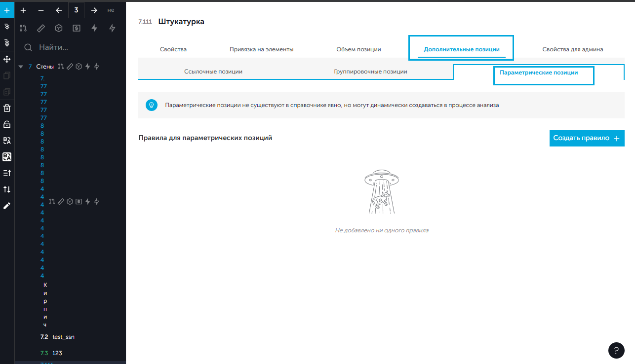Select the move arrows icon in sidebar
The width and height of the screenshot is (635, 364).
[7, 59]
